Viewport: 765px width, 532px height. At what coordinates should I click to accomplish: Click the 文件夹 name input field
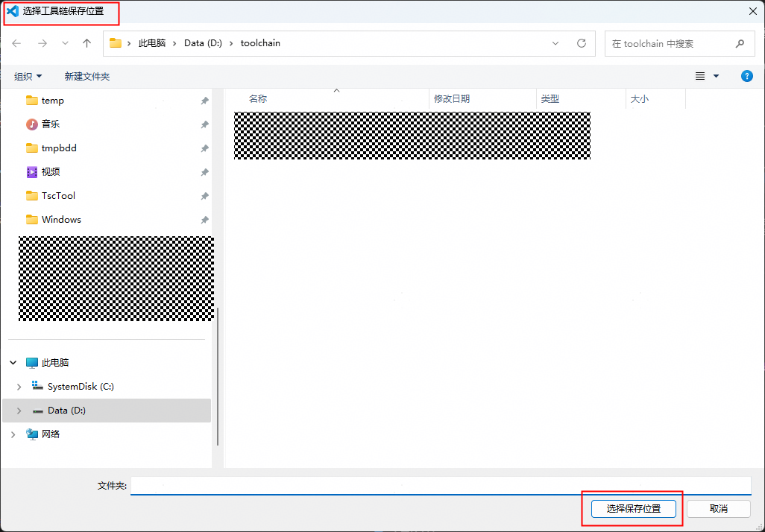(x=440, y=485)
